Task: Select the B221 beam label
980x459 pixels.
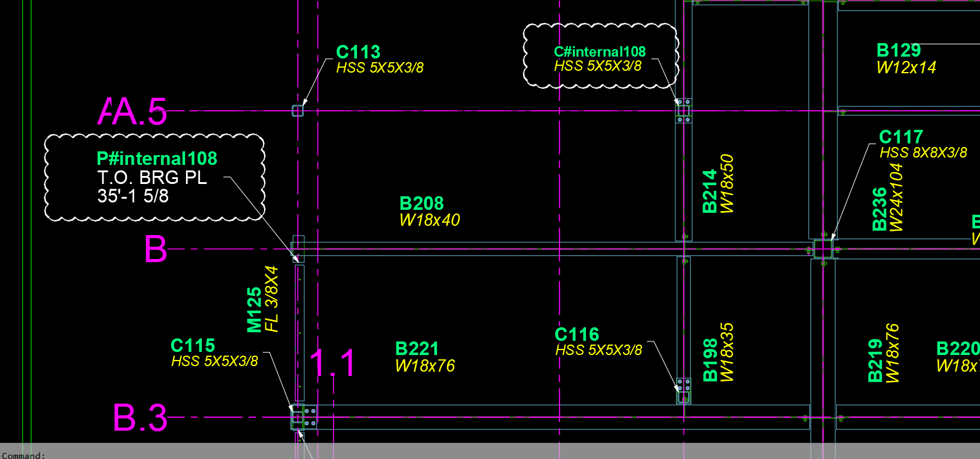Action: [417, 349]
